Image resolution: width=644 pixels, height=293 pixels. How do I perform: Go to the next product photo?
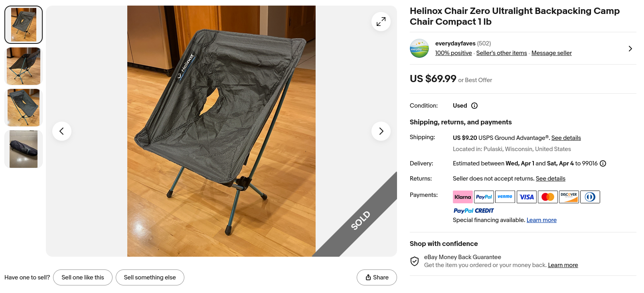381,131
